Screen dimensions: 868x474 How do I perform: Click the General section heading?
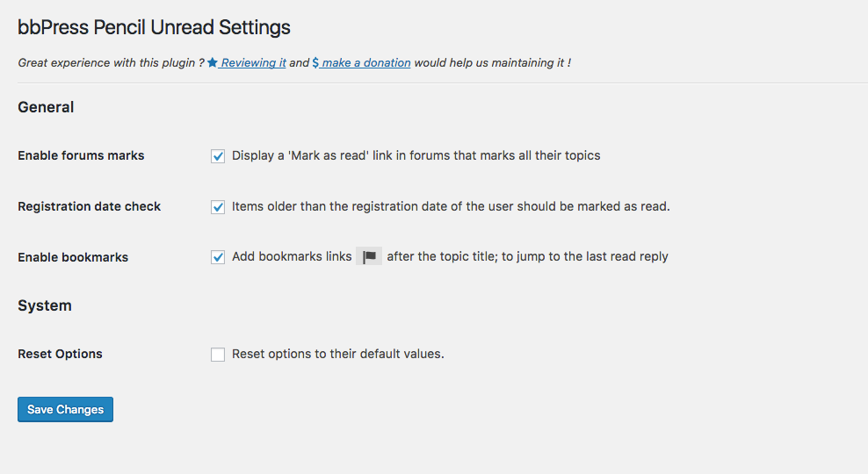46,107
